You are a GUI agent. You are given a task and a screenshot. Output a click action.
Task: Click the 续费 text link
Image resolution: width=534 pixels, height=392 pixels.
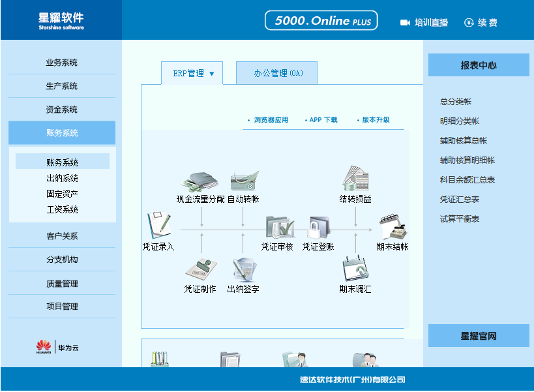(487, 23)
